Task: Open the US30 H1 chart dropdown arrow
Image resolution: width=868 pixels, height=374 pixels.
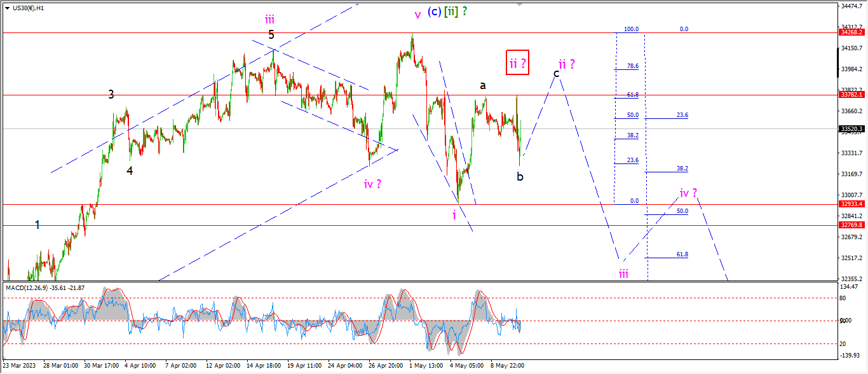Action: click(x=6, y=8)
